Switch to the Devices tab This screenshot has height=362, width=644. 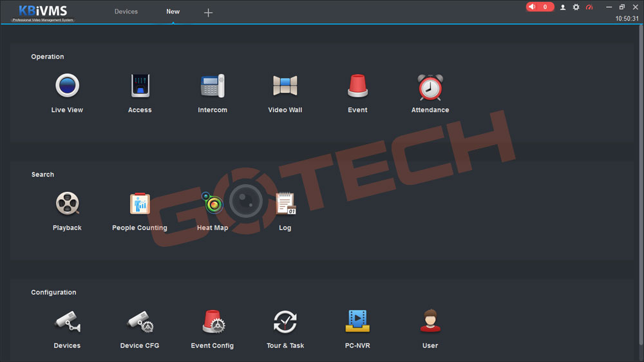(x=126, y=12)
